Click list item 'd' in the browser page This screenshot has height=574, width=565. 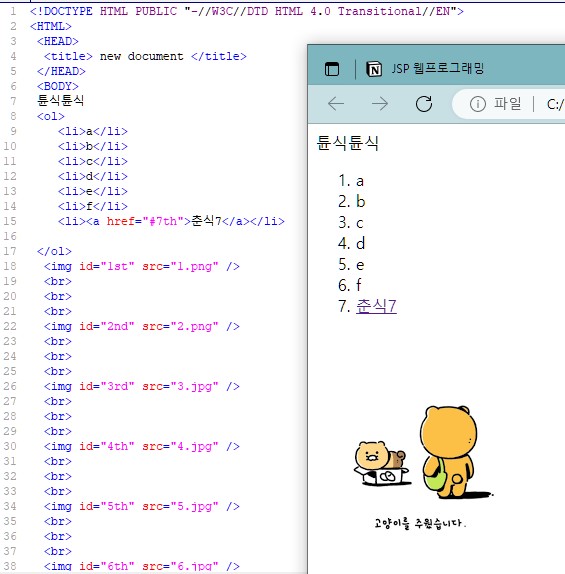(361, 243)
